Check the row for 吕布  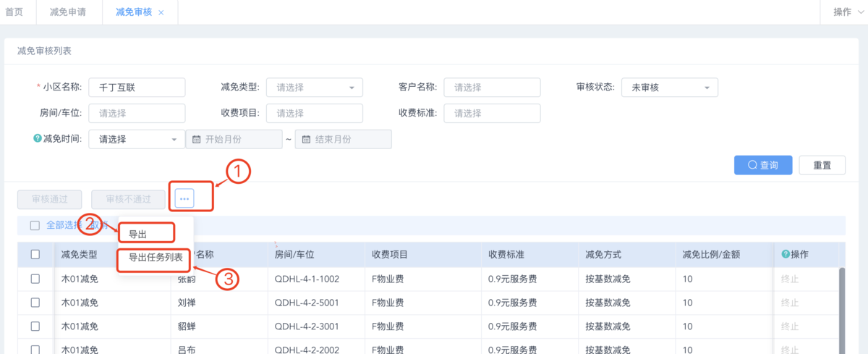pyautogui.click(x=35, y=350)
